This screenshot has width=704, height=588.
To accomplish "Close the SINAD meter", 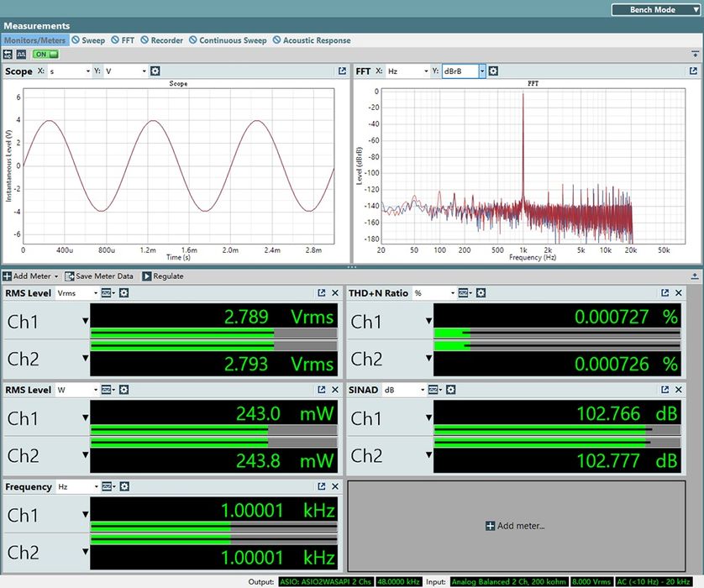I will [x=679, y=390].
